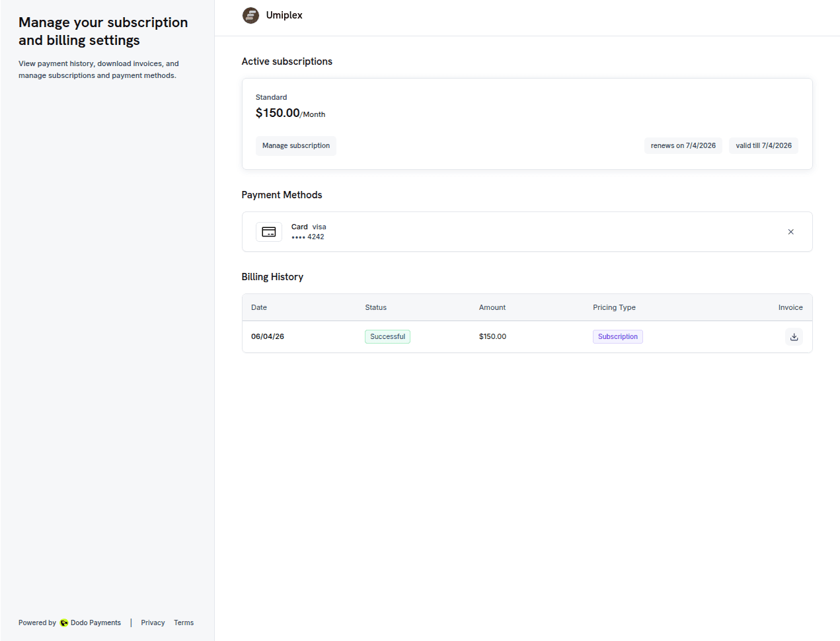
Task: Click the Standard plan name
Action: pos(271,97)
